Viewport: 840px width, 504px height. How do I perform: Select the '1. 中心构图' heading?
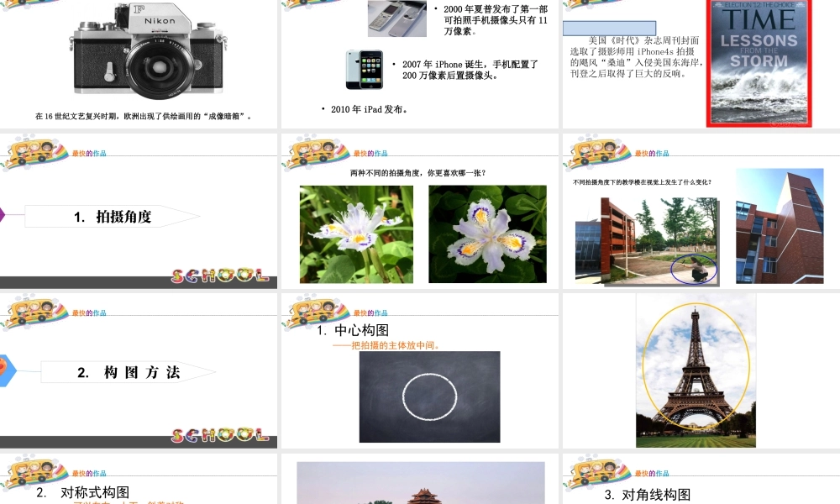(354, 330)
